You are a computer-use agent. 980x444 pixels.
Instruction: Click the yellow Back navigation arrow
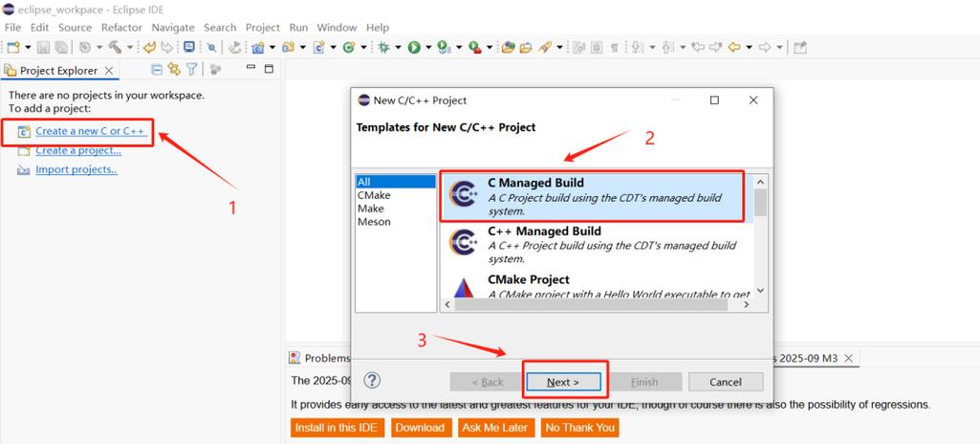[x=735, y=47]
